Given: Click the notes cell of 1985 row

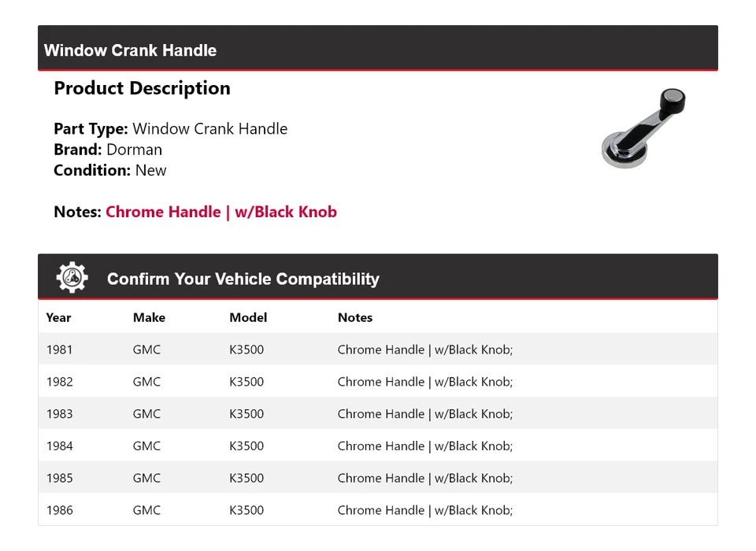Looking at the screenshot, I should pyautogui.click(x=424, y=479).
